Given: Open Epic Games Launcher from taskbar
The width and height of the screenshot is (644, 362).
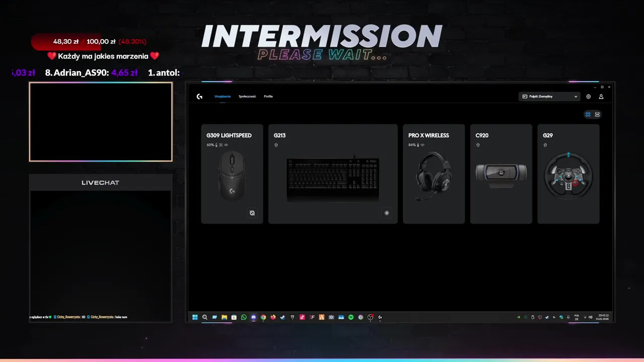Looking at the screenshot, I should tap(292, 317).
